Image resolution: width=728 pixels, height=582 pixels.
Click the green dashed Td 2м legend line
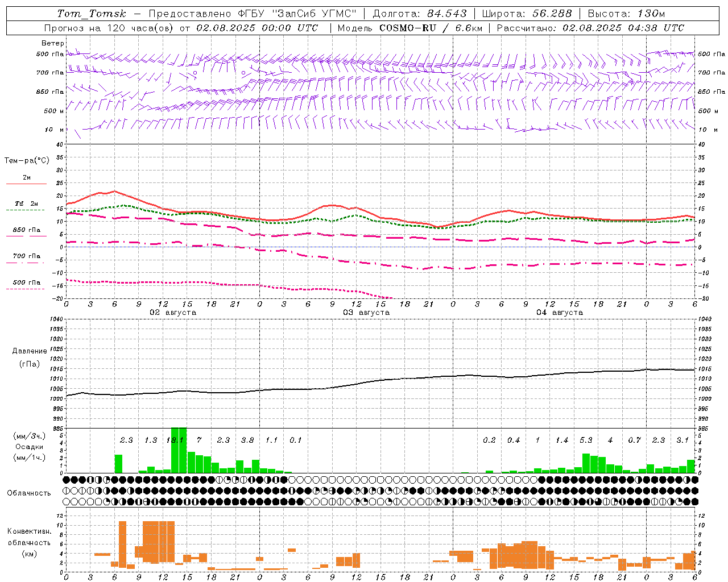click(26, 210)
